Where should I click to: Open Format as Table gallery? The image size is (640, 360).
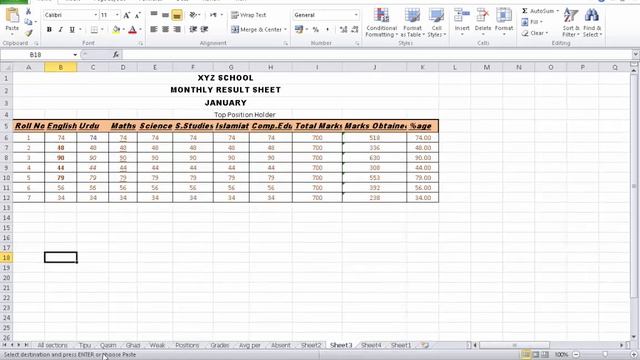point(412,23)
